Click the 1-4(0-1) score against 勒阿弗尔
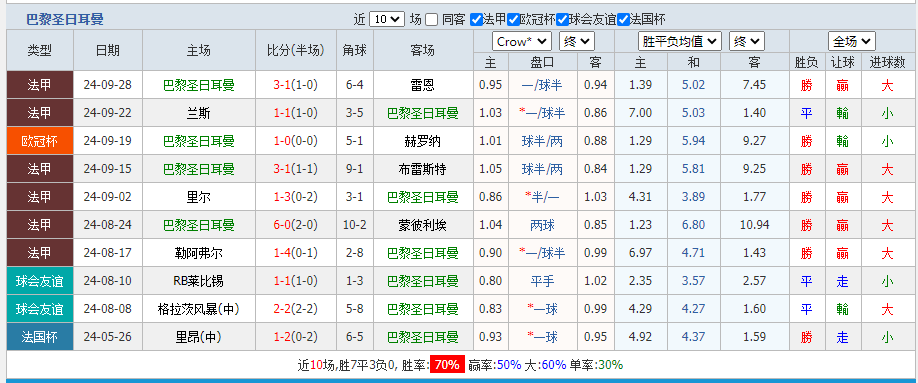Image resolution: width=918 pixels, height=383 pixels. (296, 253)
